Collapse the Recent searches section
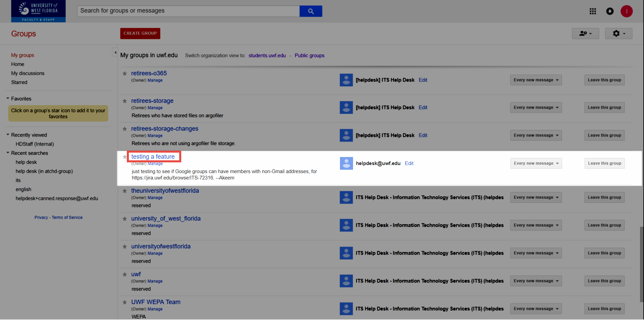This screenshot has width=644, height=320. tap(8, 153)
